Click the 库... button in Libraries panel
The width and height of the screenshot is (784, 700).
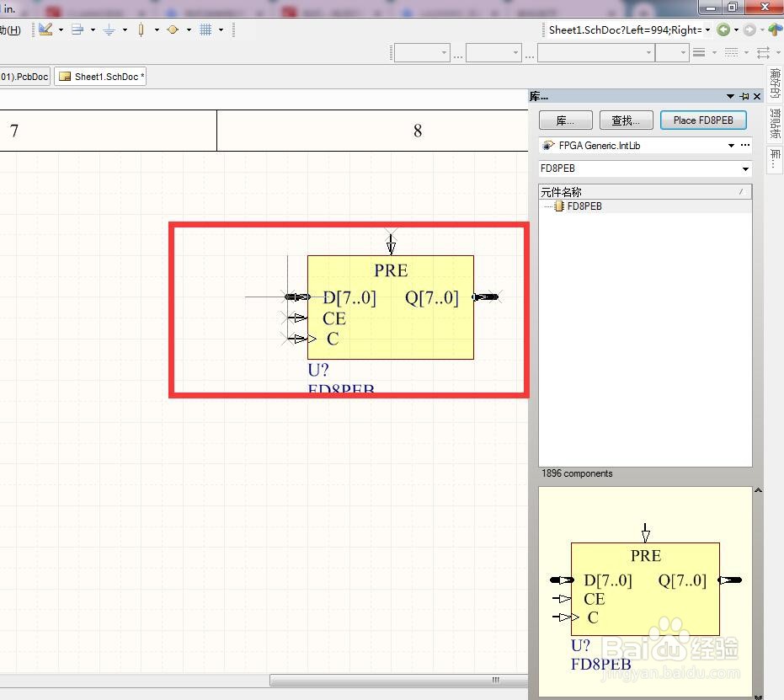tap(566, 120)
